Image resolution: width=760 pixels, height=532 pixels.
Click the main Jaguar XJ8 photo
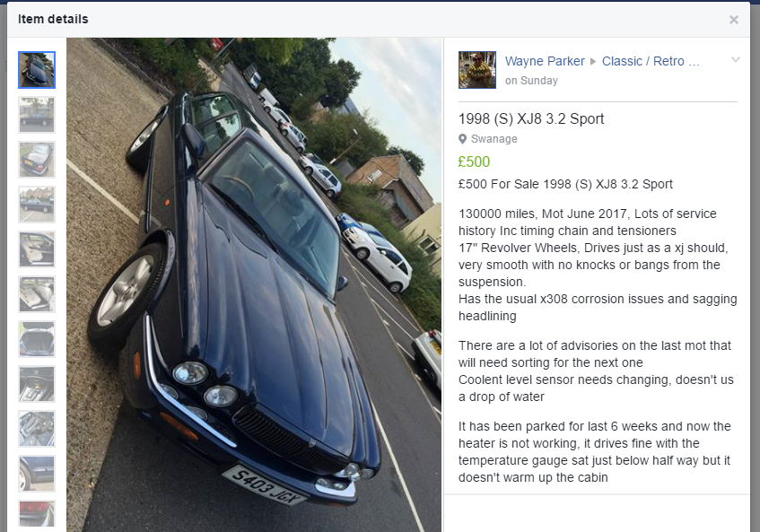point(254,285)
